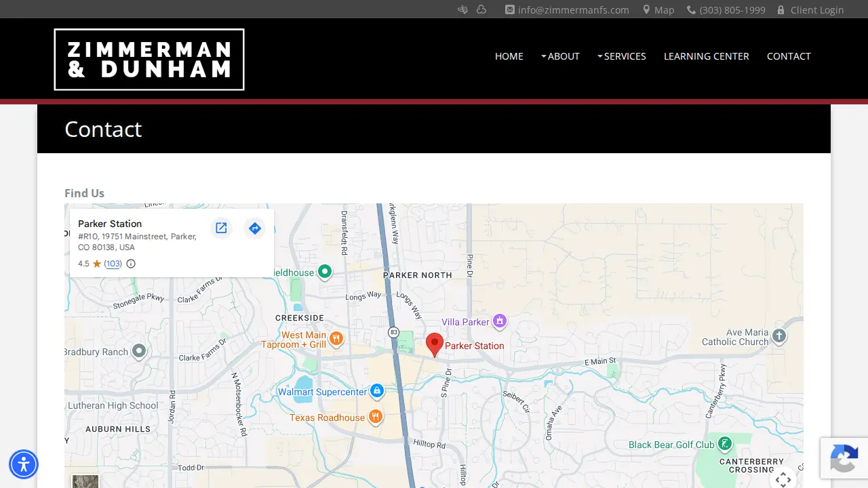Click the blue directions icon
868x488 pixels.
(x=254, y=228)
